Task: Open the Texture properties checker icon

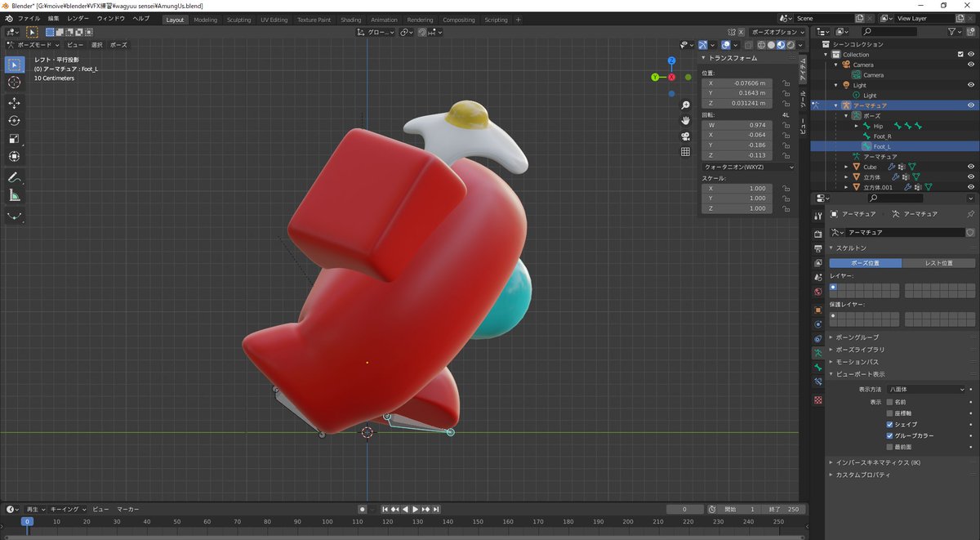Action: coord(817,399)
